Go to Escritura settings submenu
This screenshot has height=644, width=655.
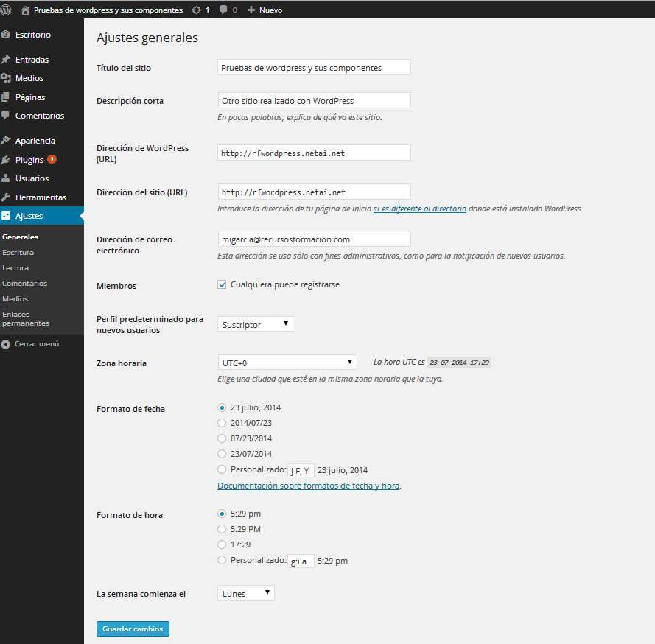(x=18, y=253)
